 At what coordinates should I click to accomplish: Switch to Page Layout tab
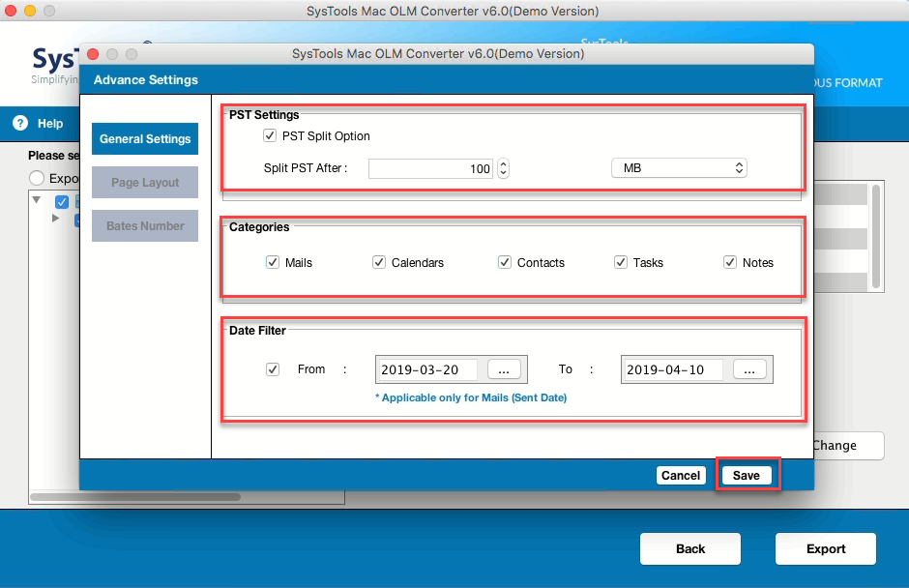[145, 182]
